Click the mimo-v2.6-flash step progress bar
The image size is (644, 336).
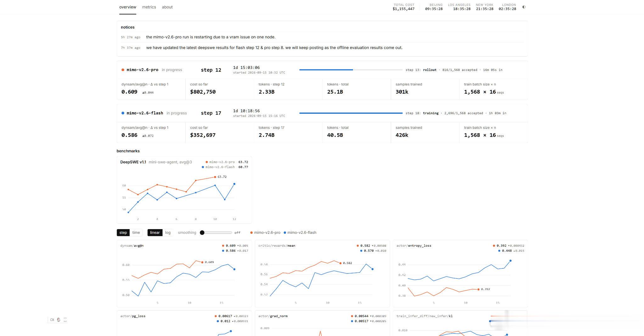(351, 113)
